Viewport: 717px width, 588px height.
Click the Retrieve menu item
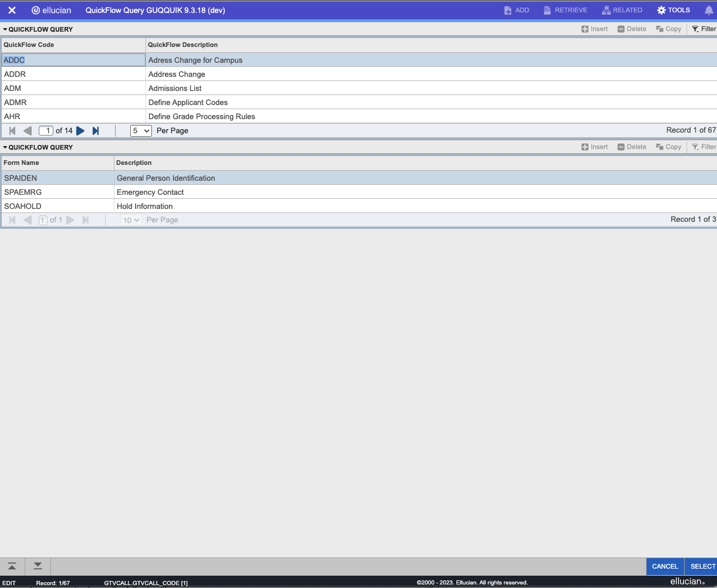click(x=565, y=10)
